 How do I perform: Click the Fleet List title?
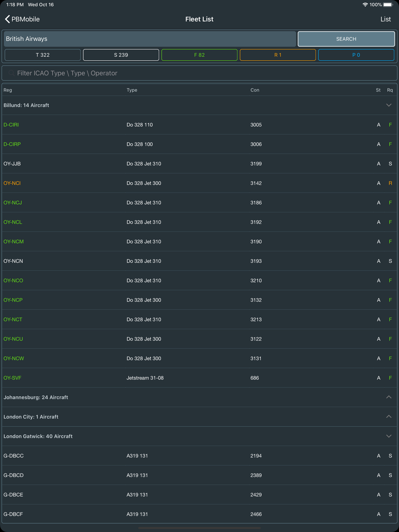pyautogui.click(x=199, y=19)
